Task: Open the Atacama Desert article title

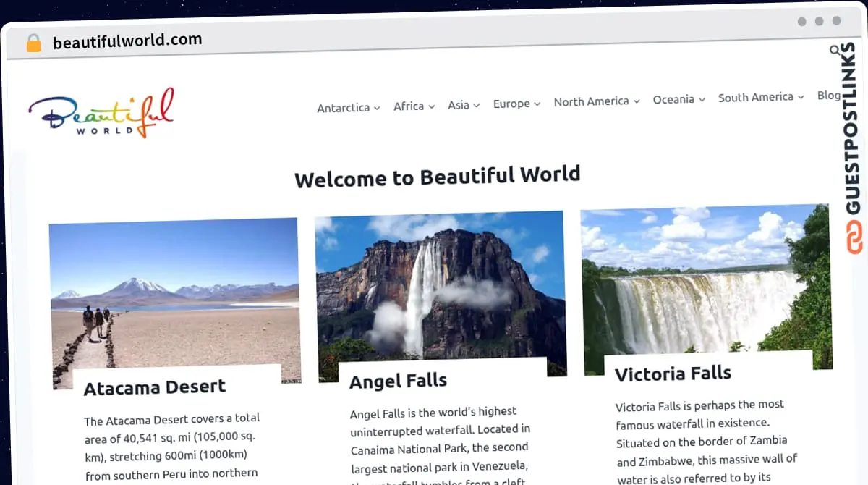Action: pyautogui.click(x=155, y=387)
